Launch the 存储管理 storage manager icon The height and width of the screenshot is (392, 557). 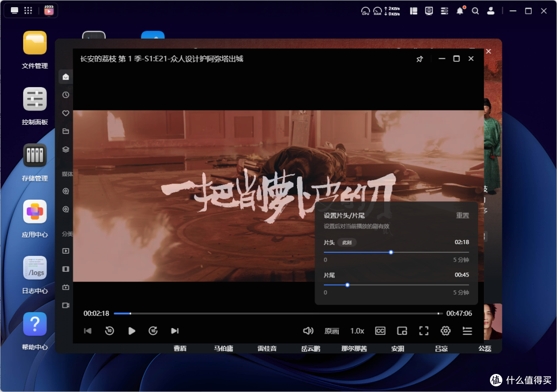35,155
